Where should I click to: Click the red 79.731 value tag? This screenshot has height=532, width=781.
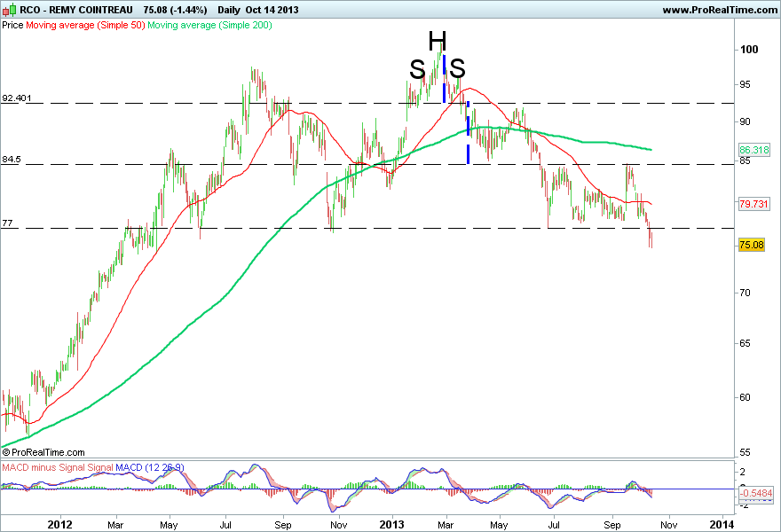coord(753,204)
